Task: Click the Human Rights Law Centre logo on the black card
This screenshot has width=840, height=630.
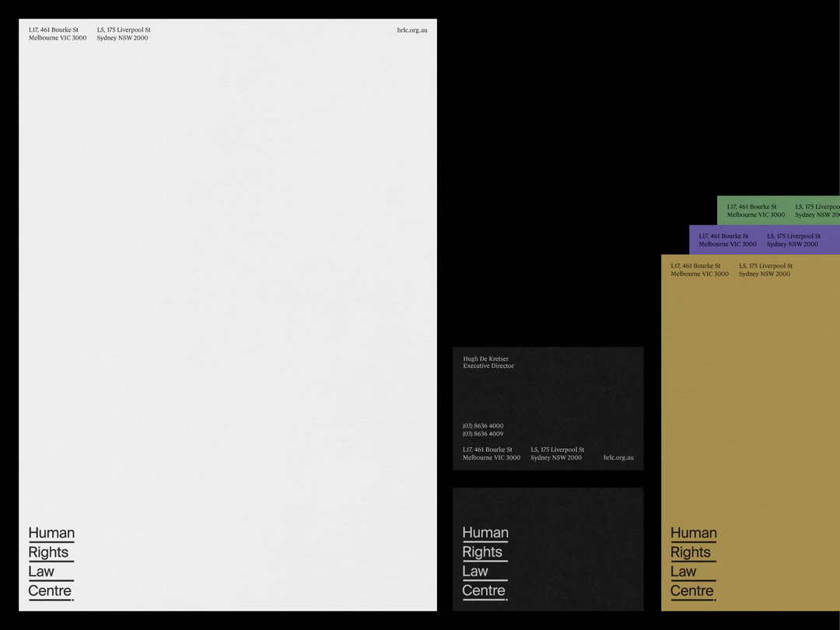Action: click(x=485, y=563)
